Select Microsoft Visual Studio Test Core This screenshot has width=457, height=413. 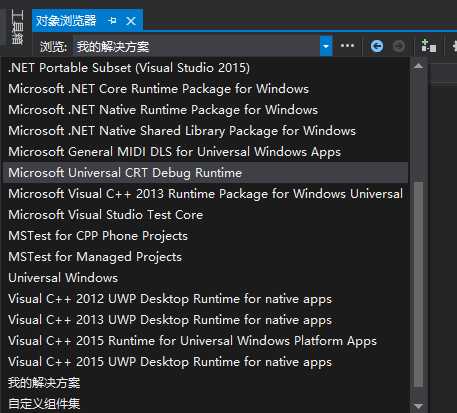(205, 215)
